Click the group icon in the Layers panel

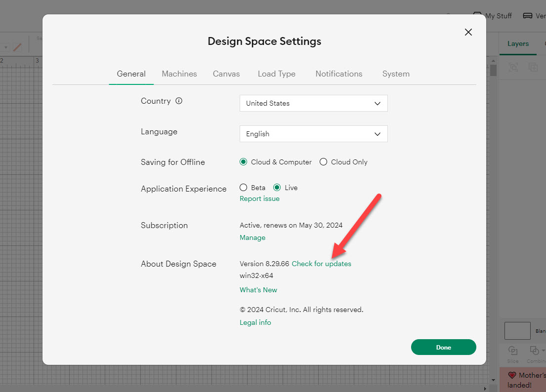click(x=513, y=67)
